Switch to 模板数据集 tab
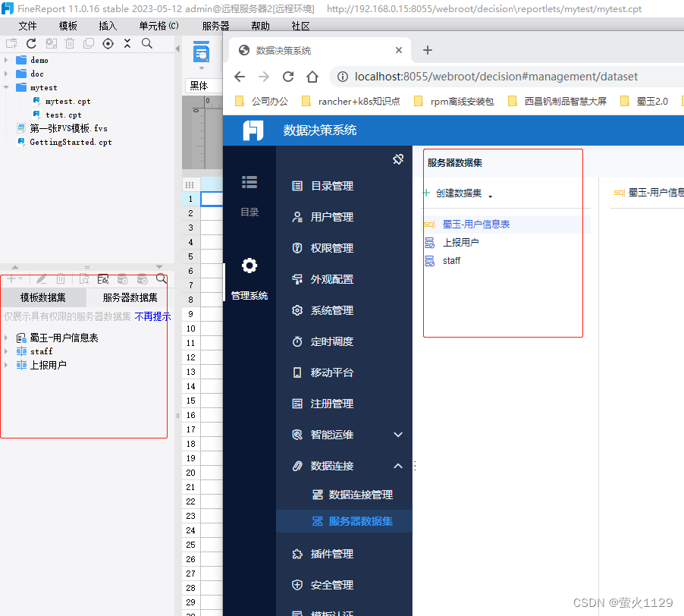This screenshot has height=616, width=684. 43,297
